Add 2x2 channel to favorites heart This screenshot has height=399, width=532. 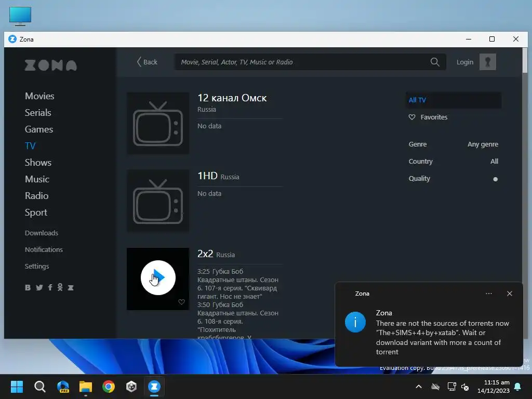point(181,302)
